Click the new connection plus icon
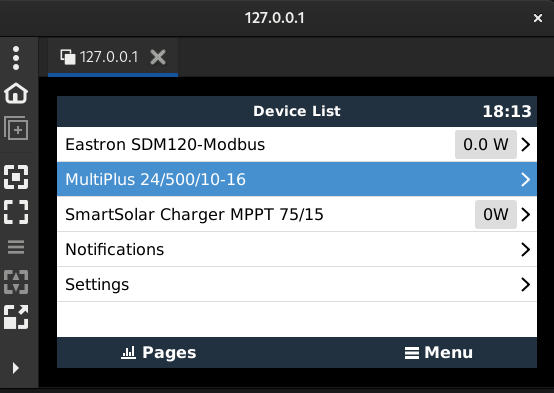Viewport: 554px width, 393px height. tap(16, 128)
